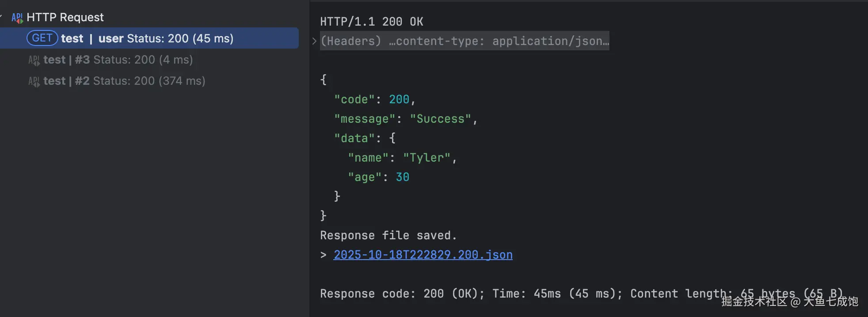Click the "age": 30 line

pyautogui.click(x=378, y=177)
